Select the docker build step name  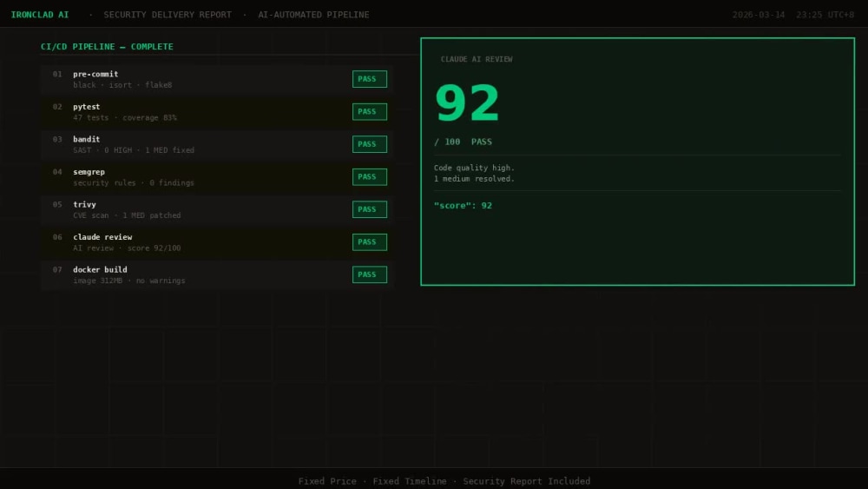pos(100,270)
